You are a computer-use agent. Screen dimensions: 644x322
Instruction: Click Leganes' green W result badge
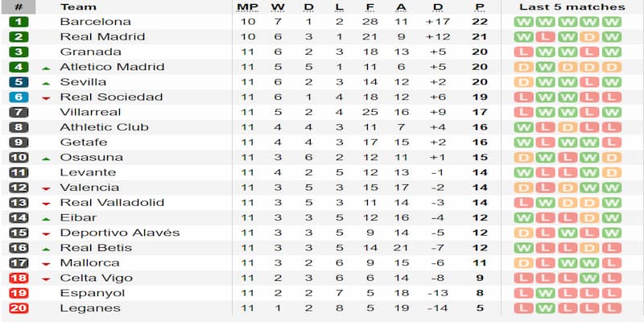click(546, 308)
